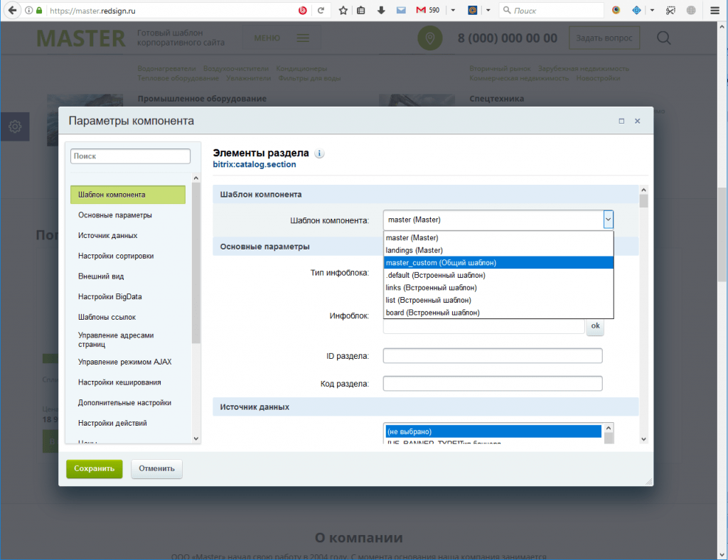This screenshot has width=728, height=560.
Task: Select master_custom (Общий шаблон) option
Action: (498, 262)
